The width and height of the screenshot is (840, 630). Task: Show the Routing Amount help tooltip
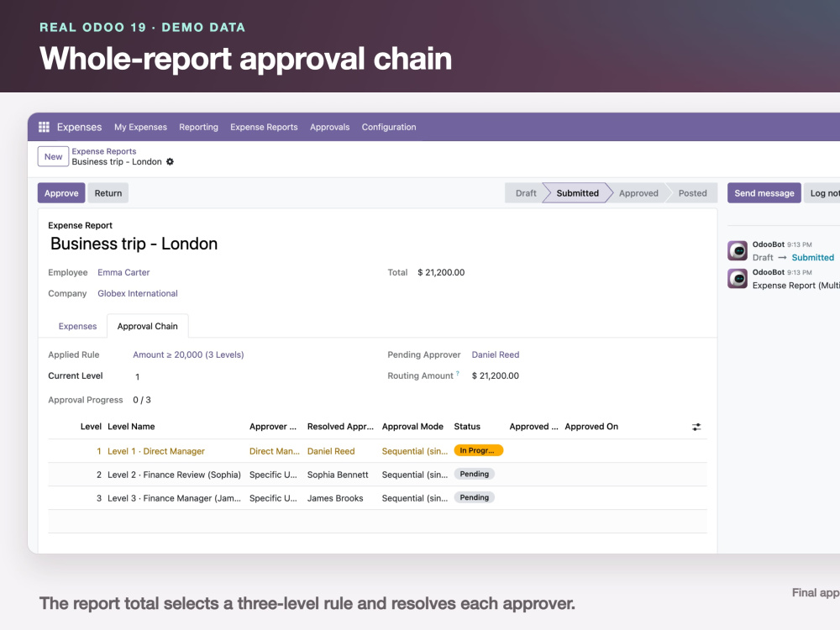458,374
